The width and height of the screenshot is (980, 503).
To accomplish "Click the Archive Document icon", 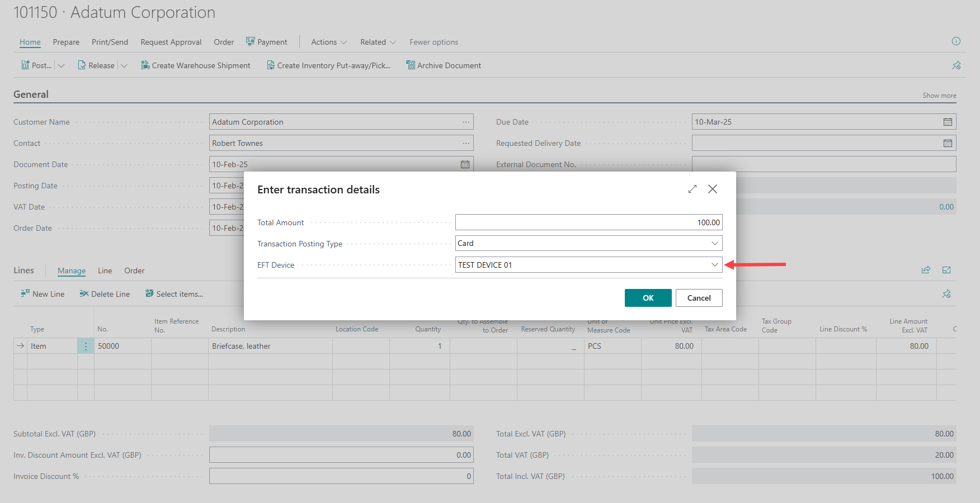I will pos(411,65).
